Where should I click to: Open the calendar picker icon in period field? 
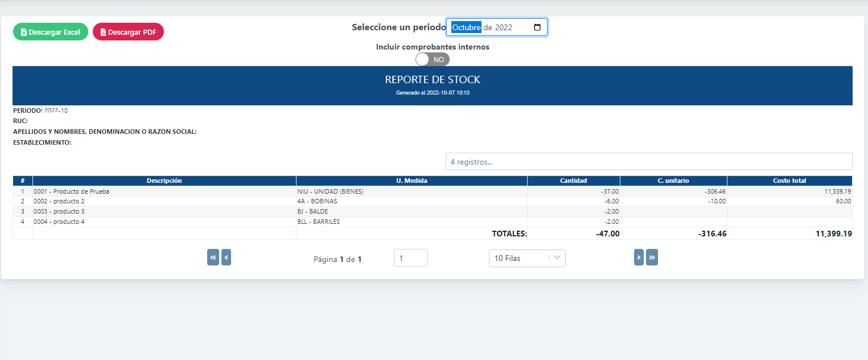[x=537, y=27]
